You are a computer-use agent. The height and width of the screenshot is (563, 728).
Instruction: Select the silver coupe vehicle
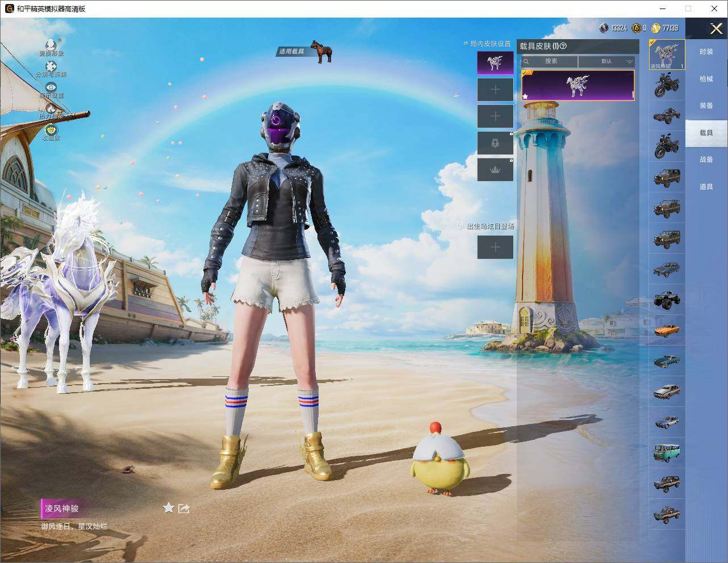pos(667,391)
